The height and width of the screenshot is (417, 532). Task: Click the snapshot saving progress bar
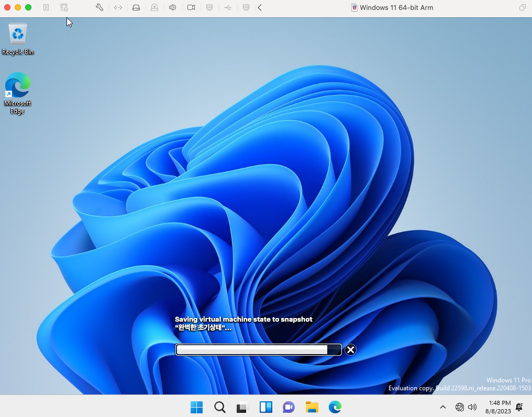[x=259, y=350]
